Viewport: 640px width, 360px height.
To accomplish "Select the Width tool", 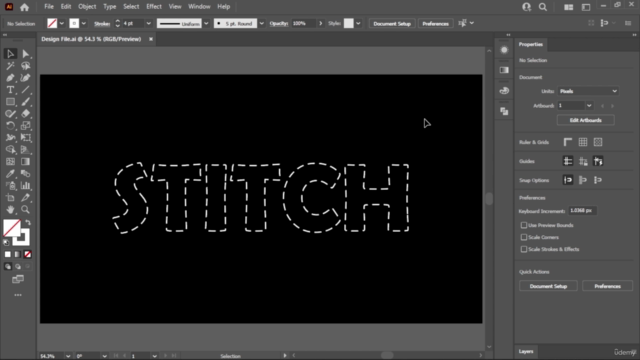I will click(x=10, y=138).
